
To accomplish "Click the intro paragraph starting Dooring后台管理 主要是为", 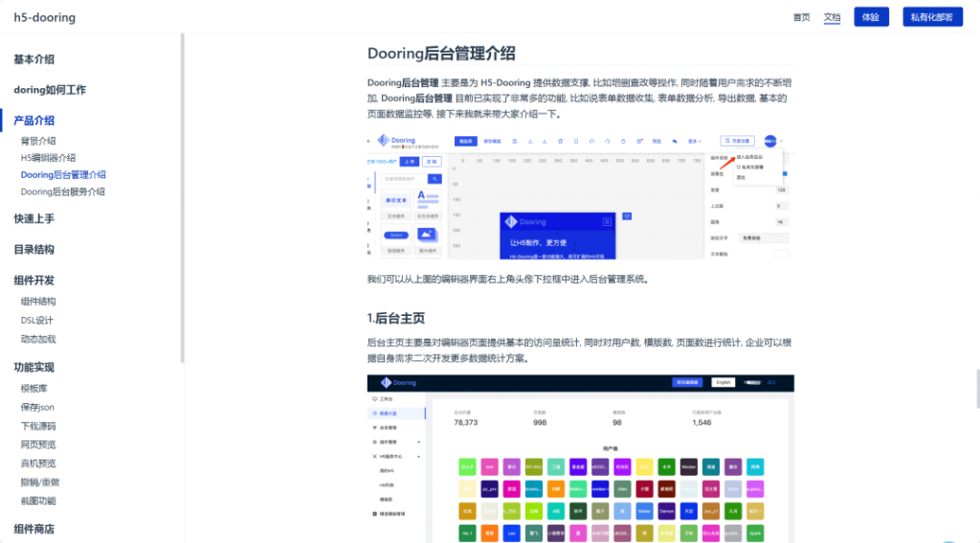I will click(579, 99).
